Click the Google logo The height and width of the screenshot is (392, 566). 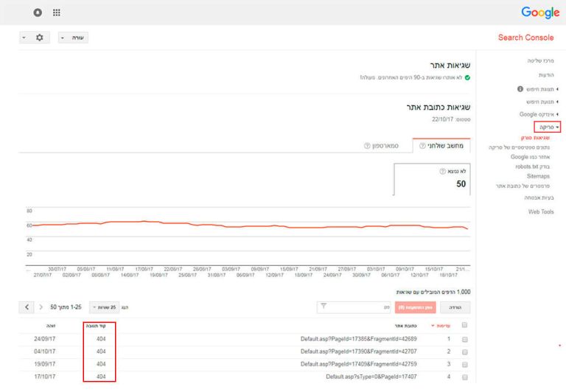click(540, 13)
